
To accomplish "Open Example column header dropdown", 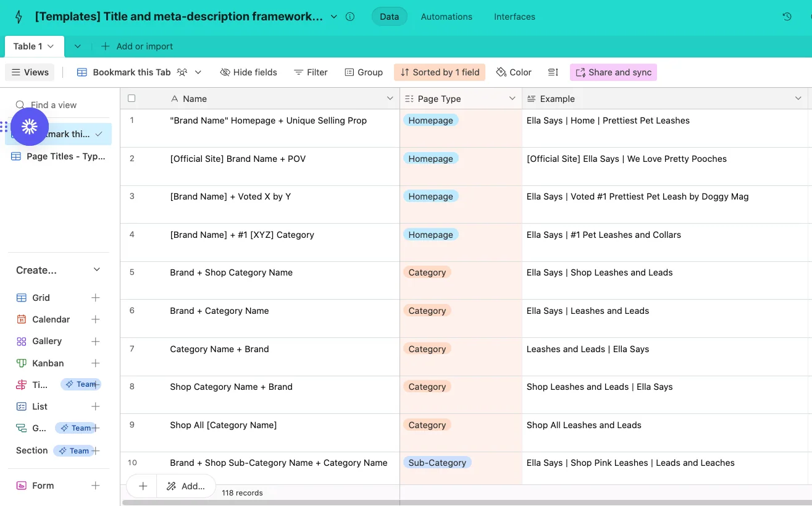I will [x=798, y=99].
